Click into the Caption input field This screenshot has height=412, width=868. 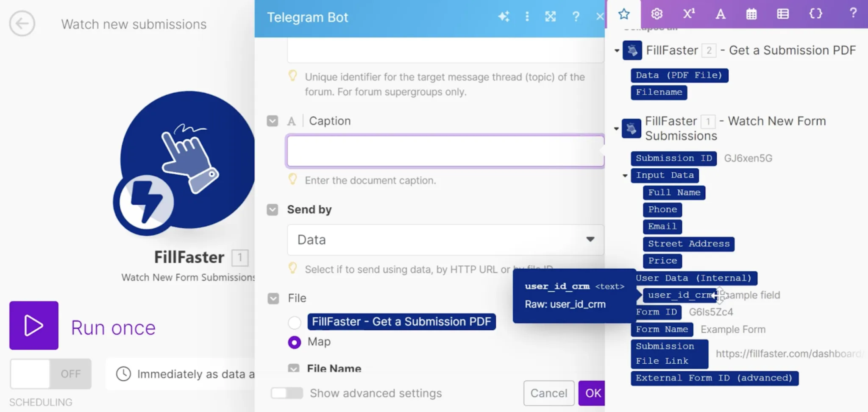(x=445, y=151)
